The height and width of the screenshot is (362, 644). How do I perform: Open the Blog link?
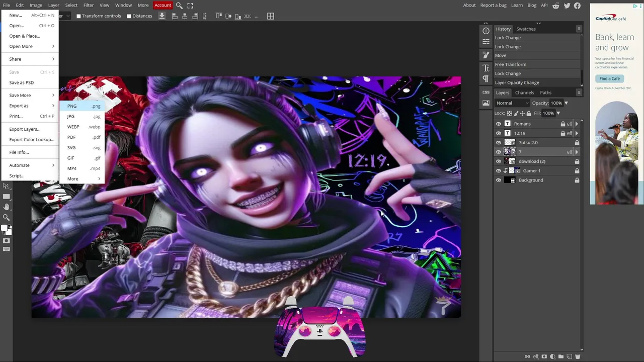click(x=532, y=5)
